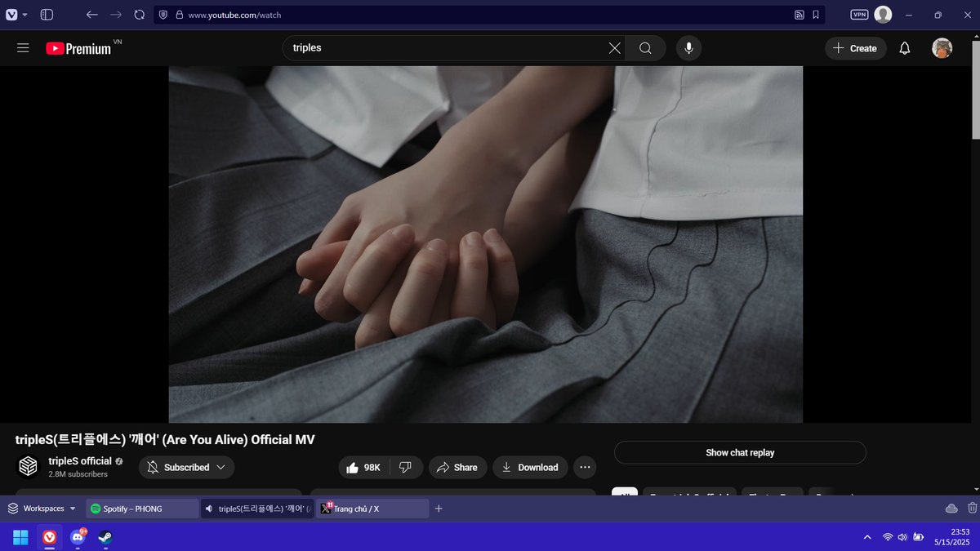Download the video
The height and width of the screenshot is (551, 980).
(x=530, y=467)
